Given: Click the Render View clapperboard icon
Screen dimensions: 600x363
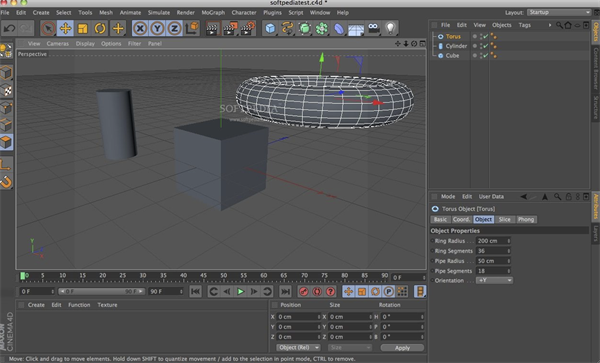Looking at the screenshot, I should click(x=212, y=28).
